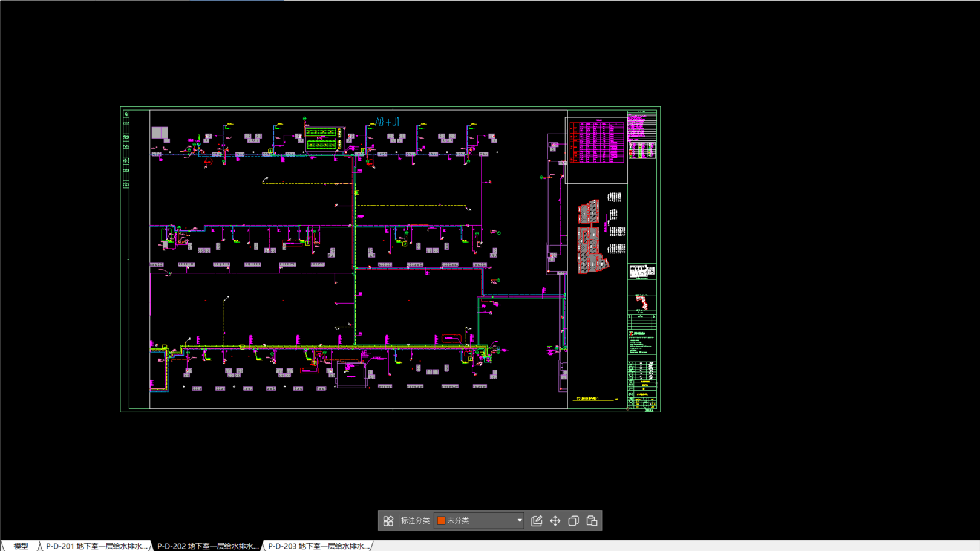Screen dimensions: 980x551
Task: Switch to the P-D-201 layout tab
Action: [x=96, y=546]
